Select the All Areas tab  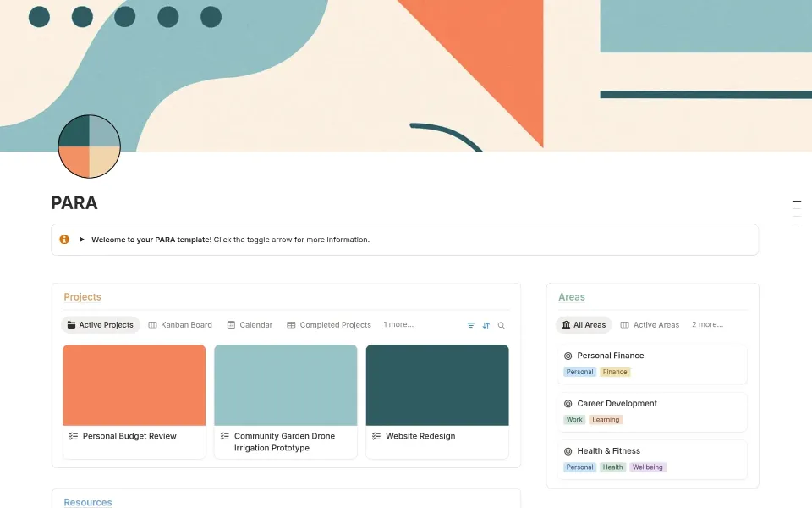click(x=584, y=325)
